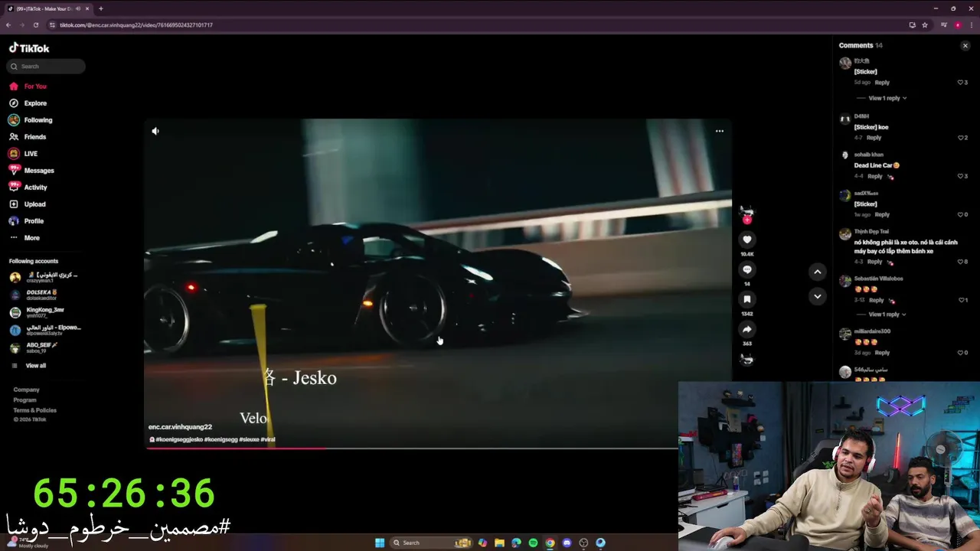This screenshot has width=980, height=551.
Task: Click the comments bubble icon
Action: 747,269
